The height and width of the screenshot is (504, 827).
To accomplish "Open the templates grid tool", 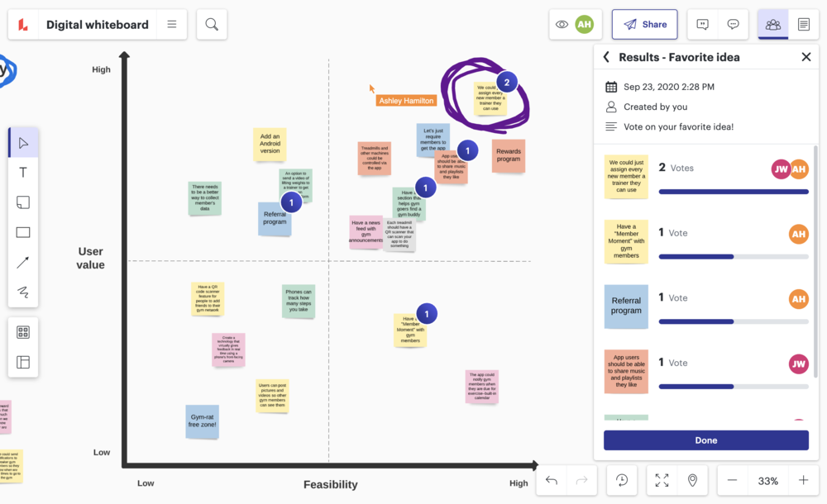I will (x=23, y=332).
